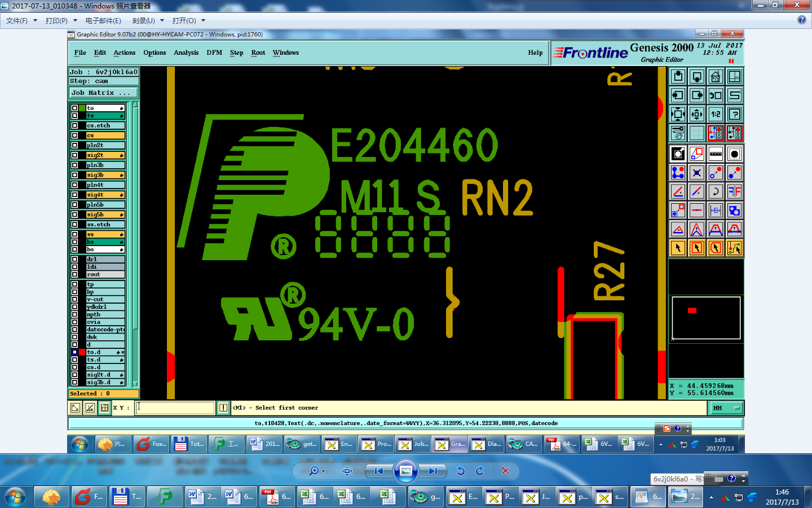
Task: Toggle checkbox for layer v-cut
Action: 74,300
